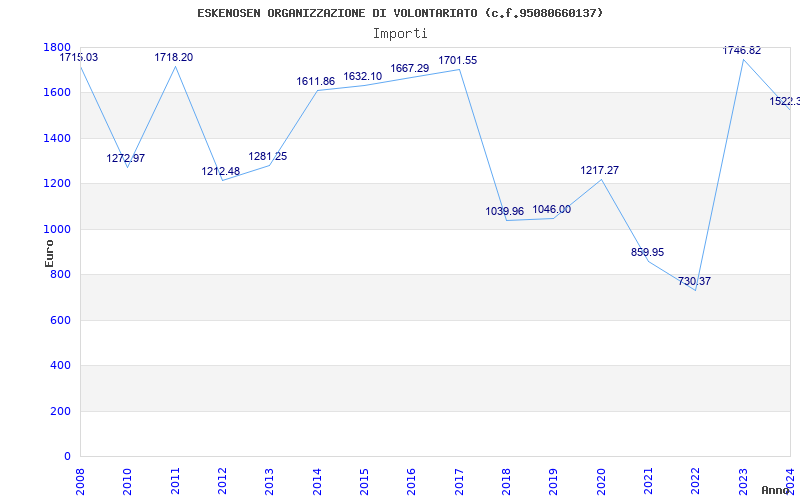This screenshot has height=500, width=800.
Task: Click the 2022 year axis label
Action: [696, 482]
